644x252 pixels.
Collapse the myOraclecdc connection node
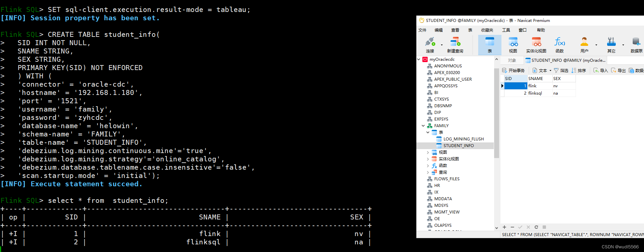(x=419, y=59)
